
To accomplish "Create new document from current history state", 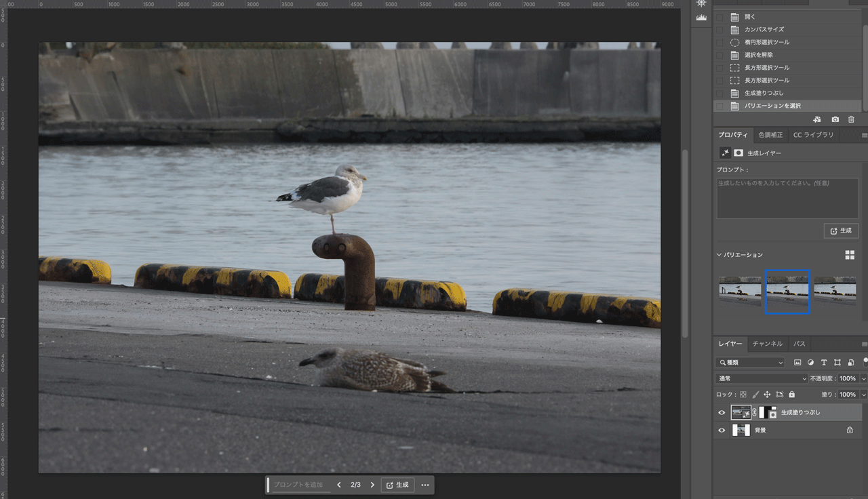I will 817,119.
